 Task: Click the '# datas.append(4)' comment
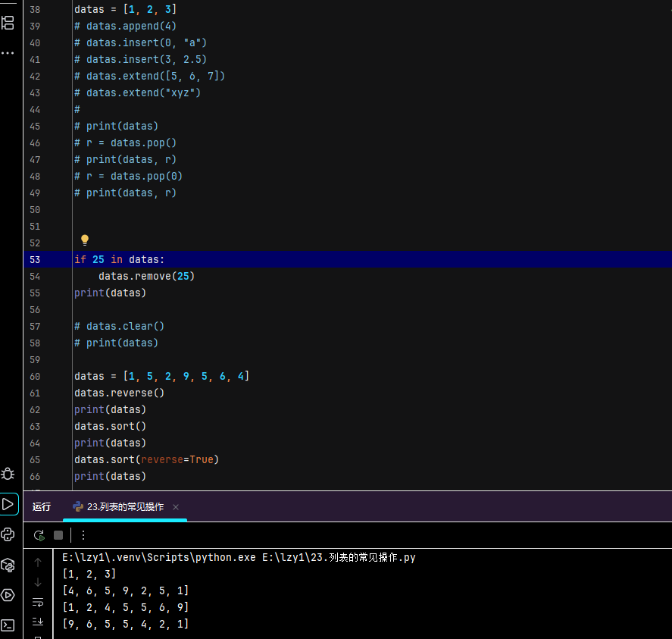pyautogui.click(x=125, y=26)
